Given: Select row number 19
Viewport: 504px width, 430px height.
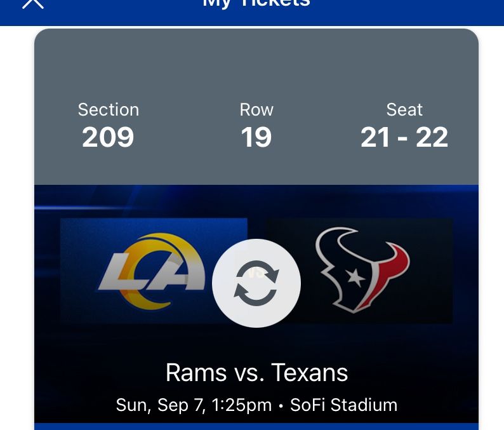Looking at the screenshot, I should click(x=256, y=137).
